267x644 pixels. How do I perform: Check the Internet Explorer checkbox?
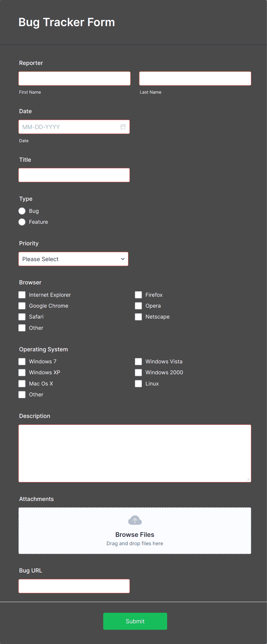tap(22, 295)
